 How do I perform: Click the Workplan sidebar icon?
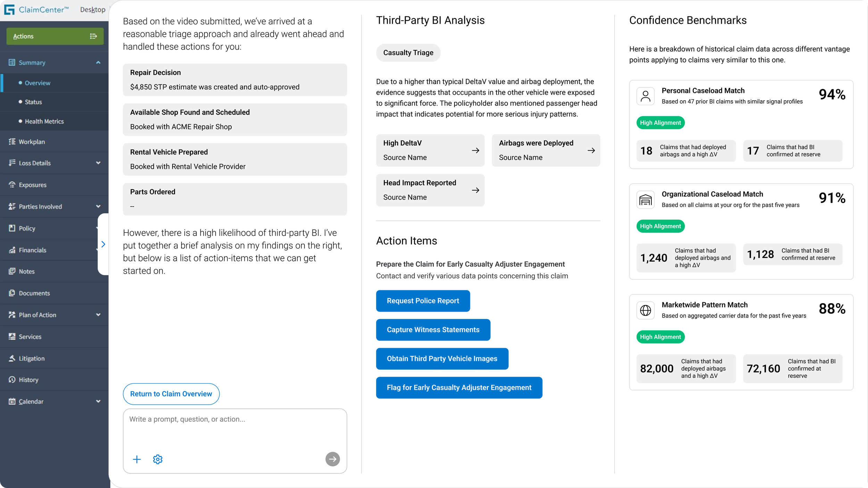coord(12,142)
